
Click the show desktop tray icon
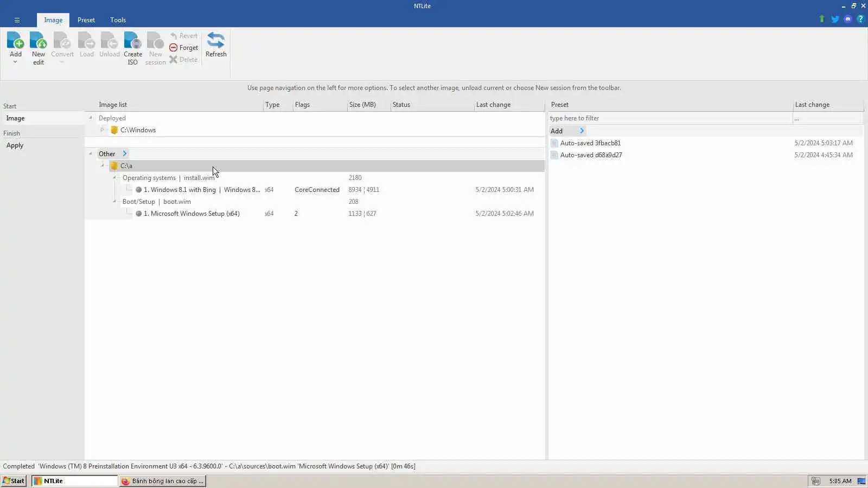pos(861,481)
